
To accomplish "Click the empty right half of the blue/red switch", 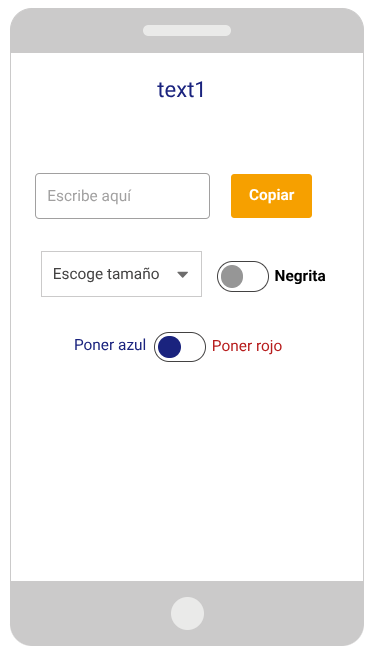I will 193,347.
